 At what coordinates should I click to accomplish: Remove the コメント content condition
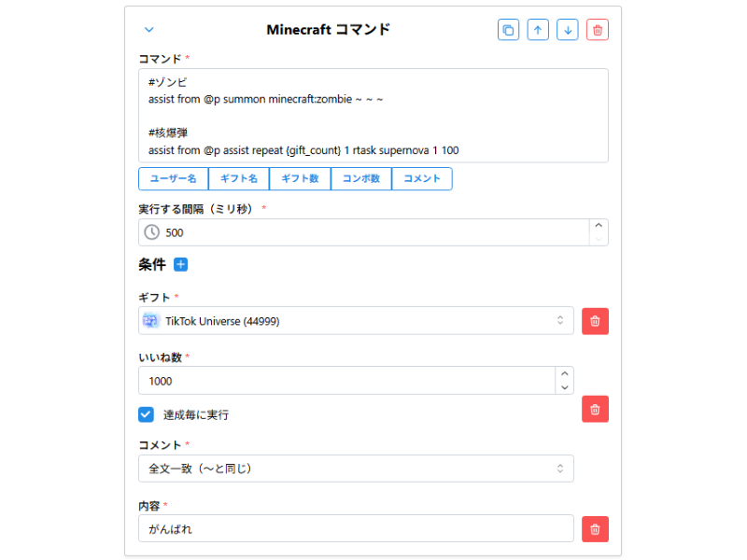pos(595,529)
